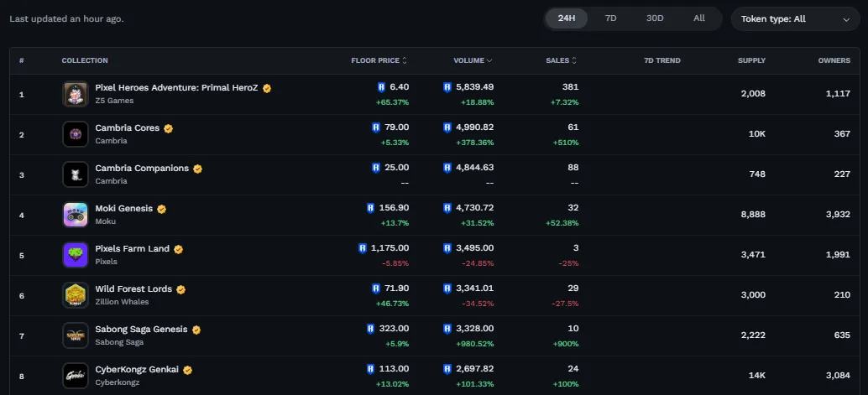This screenshot has height=395, width=868.
Task: Click the Moku creator name
Action: click(105, 221)
